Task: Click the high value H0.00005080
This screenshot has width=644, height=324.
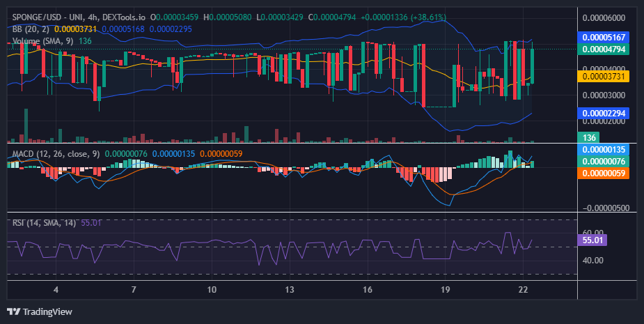Action: coord(228,17)
